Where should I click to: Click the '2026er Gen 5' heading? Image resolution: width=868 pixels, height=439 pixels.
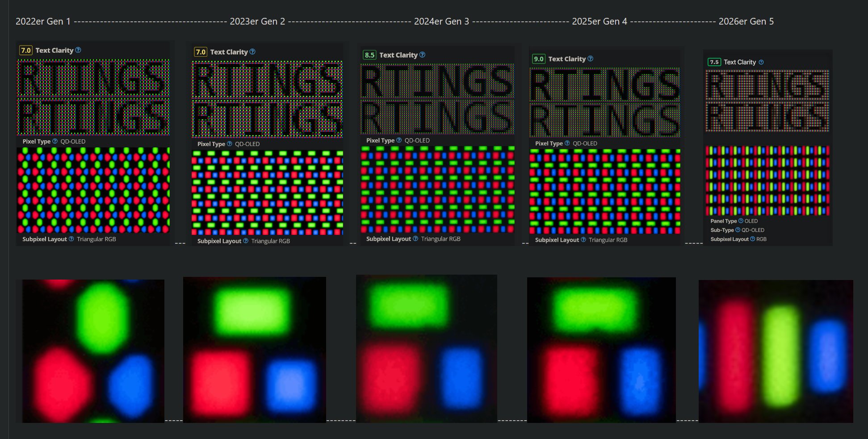pos(746,21)
